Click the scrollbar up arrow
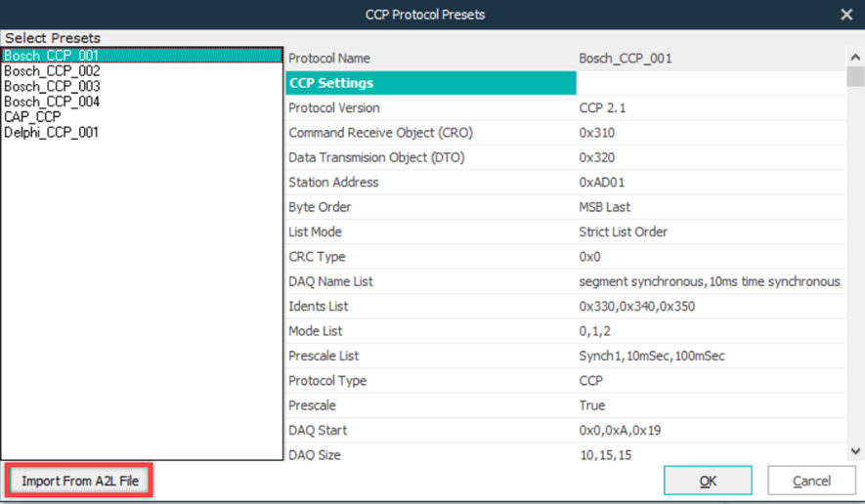Screen dimensions: 865x504 (x=855, y=58)
